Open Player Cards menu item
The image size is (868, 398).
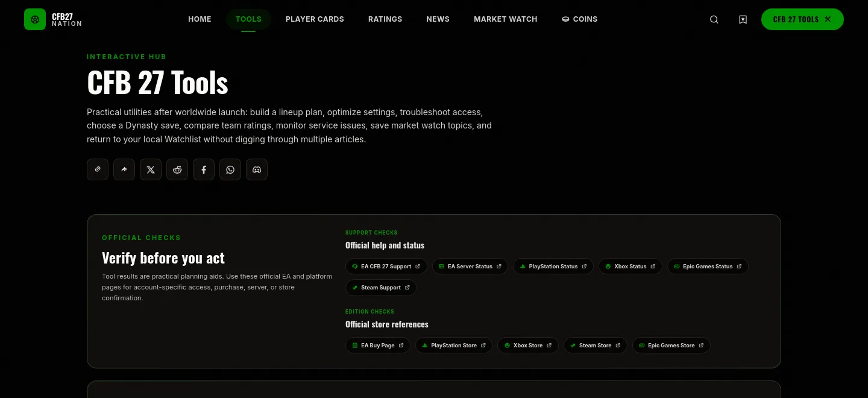(x=315, y=19)
